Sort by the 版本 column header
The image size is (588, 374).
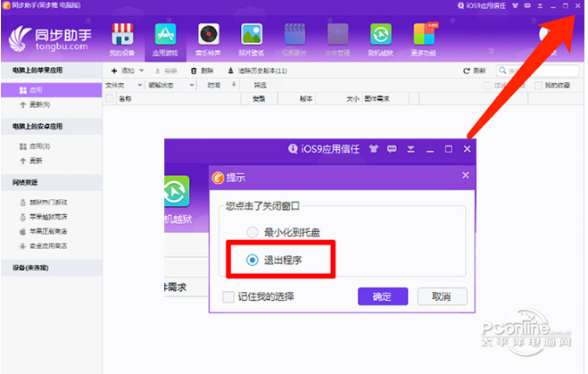pos(297,99)
